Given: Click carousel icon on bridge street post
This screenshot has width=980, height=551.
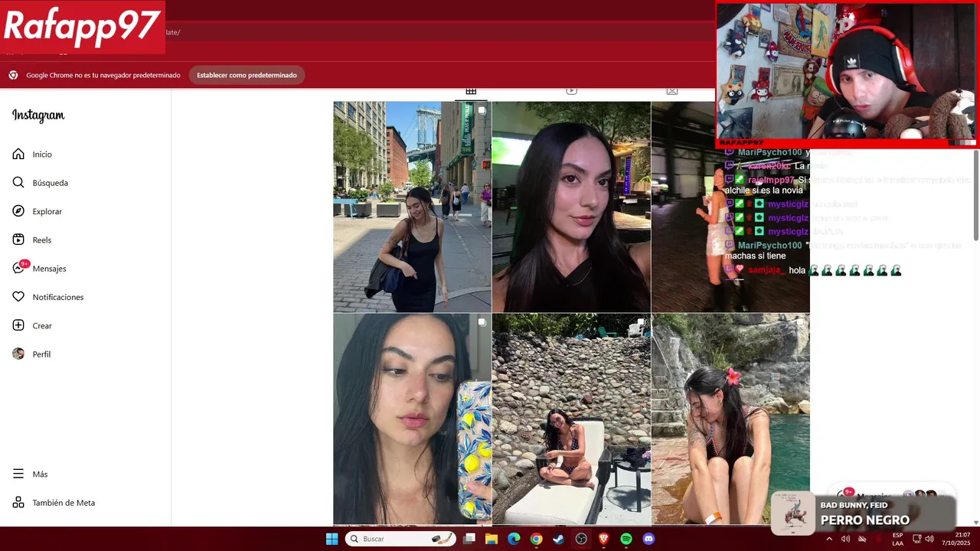Looking at the screenshot, I should click(482, 110).
